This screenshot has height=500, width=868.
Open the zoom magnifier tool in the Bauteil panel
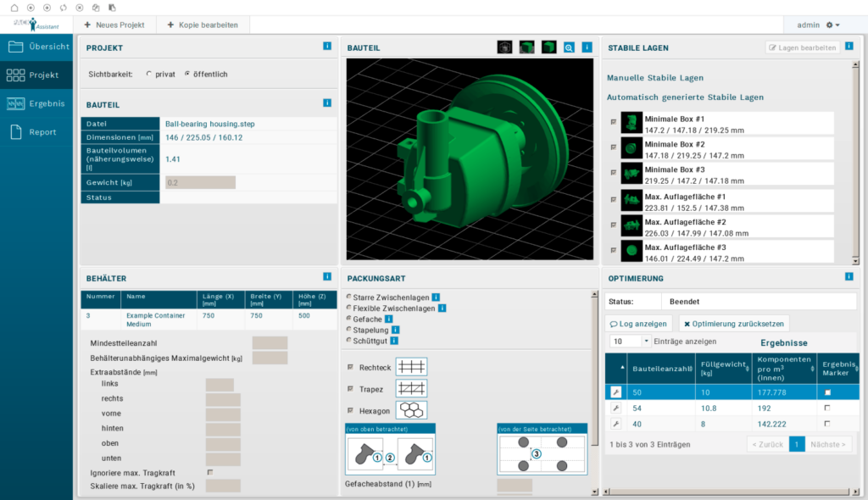pos(568,48)
